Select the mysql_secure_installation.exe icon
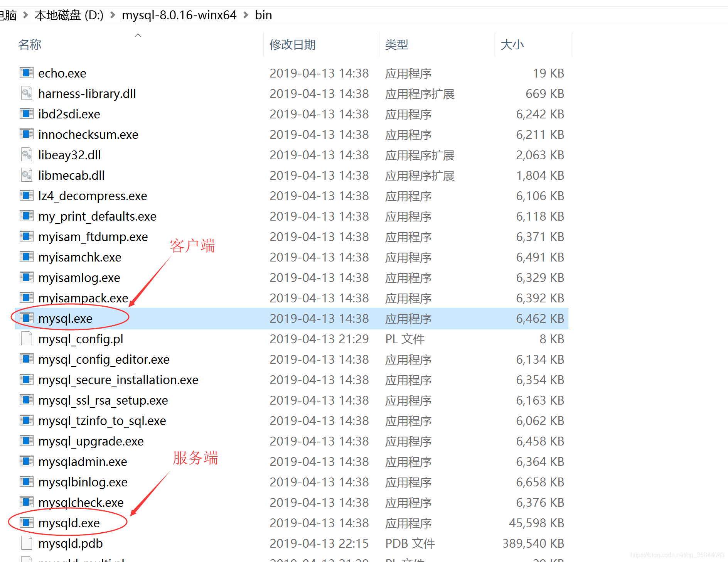 pos(27,379)
